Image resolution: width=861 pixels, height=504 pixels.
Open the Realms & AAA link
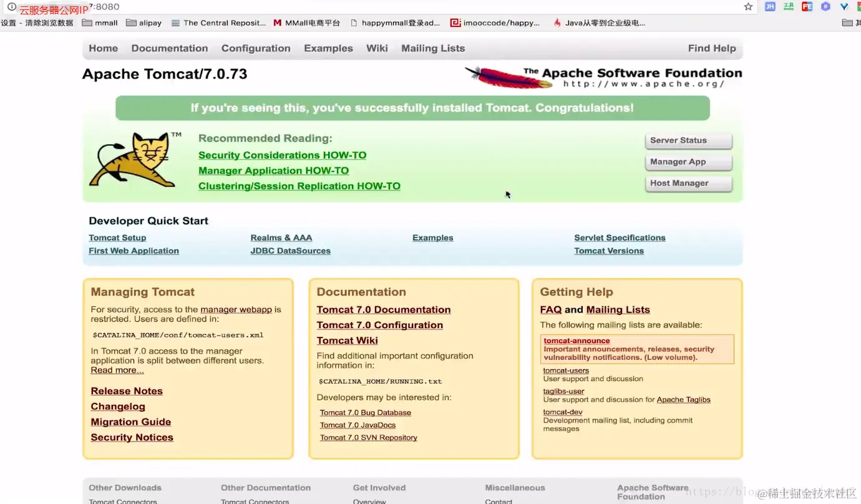(281, 238)
